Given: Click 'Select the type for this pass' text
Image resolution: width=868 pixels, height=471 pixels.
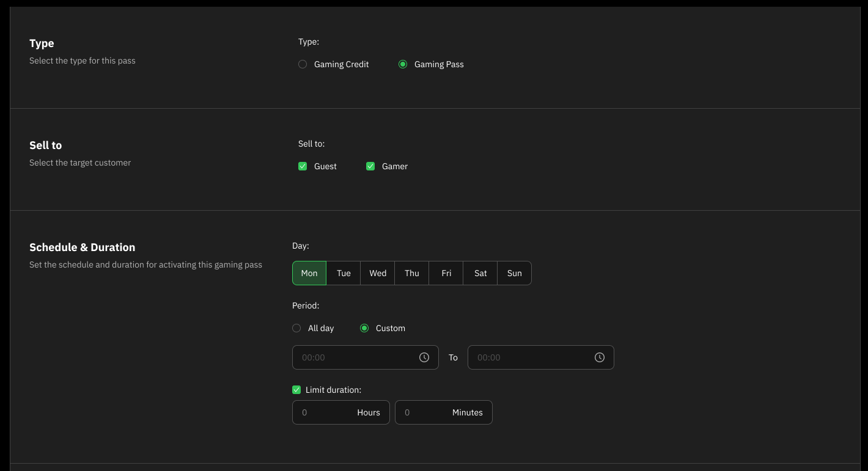Looking at the screenshot, I should pos(83,60).
